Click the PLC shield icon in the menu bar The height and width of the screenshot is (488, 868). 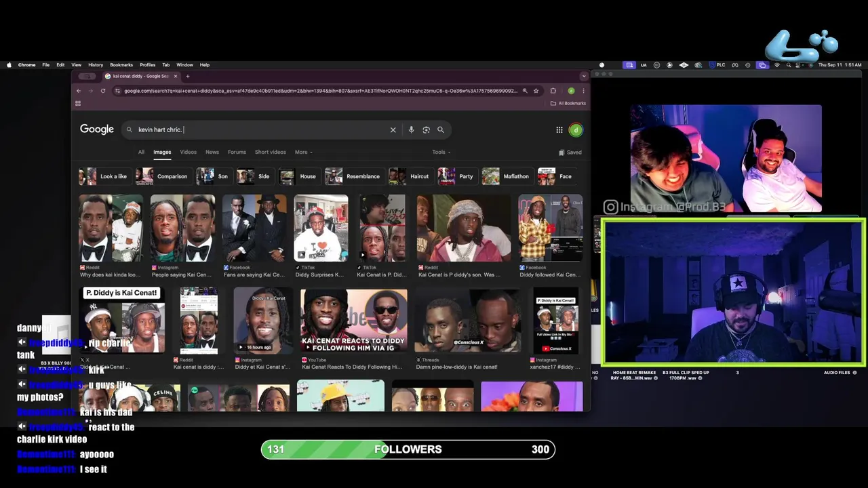click(x=717, y=65)
